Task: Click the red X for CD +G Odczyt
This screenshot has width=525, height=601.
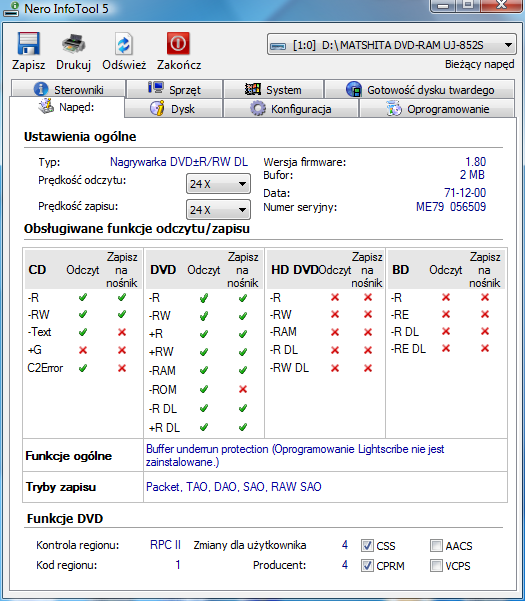Action: pos(83,350)
